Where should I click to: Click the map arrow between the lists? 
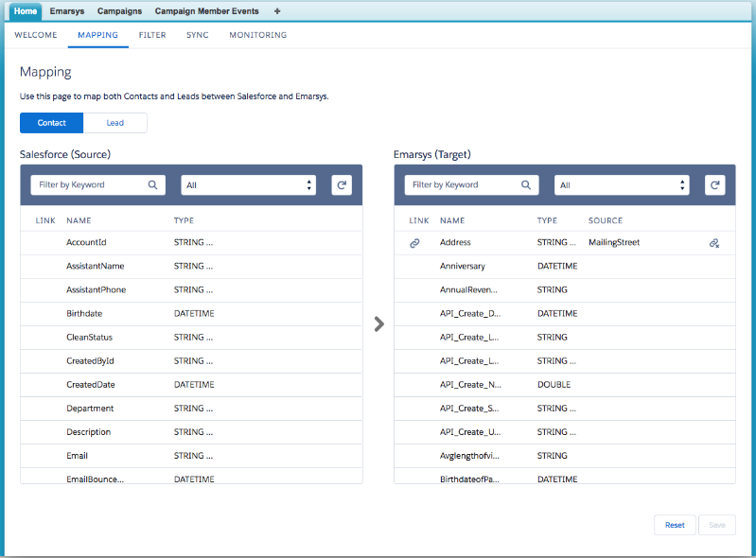(x=379, y=323)
